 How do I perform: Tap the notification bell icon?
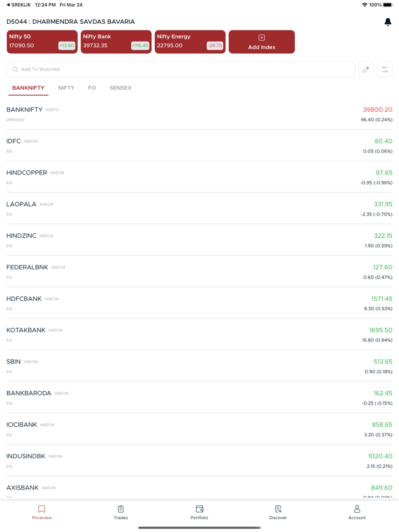tap(387, 22)
